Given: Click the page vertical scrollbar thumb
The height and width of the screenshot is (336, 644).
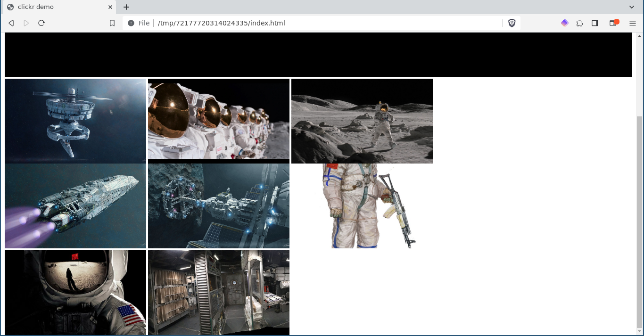Looking at the screenshot, I should coord(640,221).
